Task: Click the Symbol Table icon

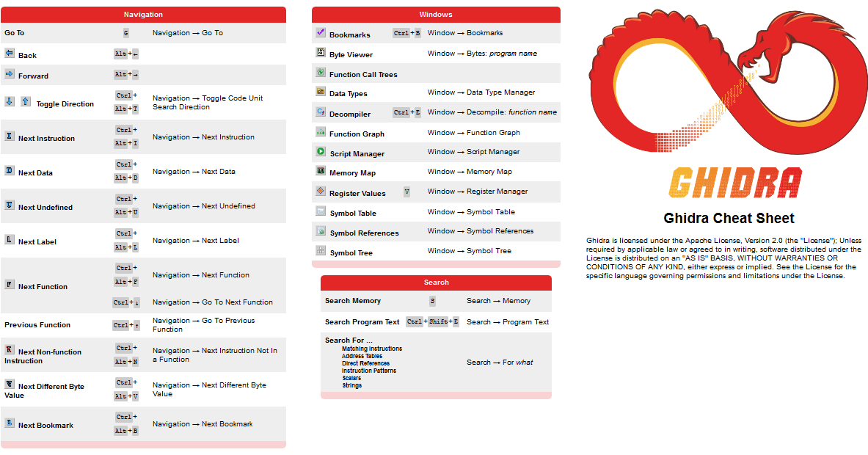Action: coord(321,211)
